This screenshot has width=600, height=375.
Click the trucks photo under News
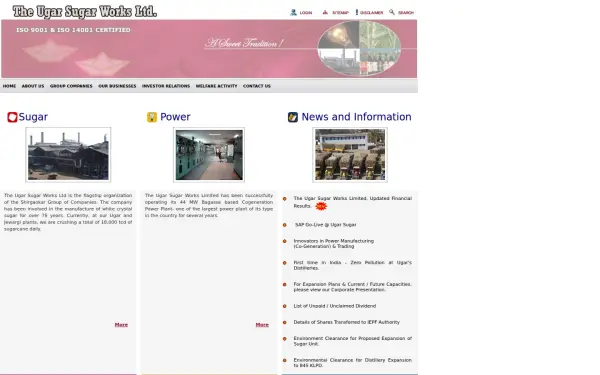[350, 155]
